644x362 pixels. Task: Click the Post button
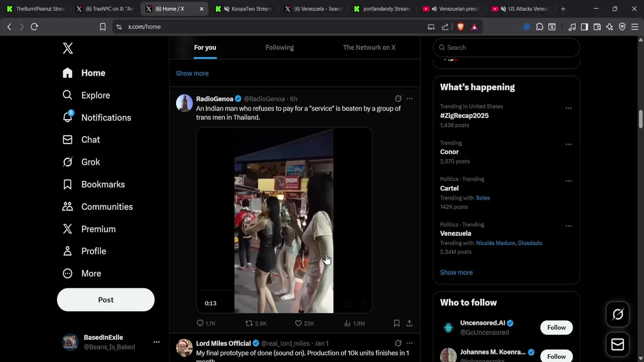pyautogui.click(x=106, y=300)
